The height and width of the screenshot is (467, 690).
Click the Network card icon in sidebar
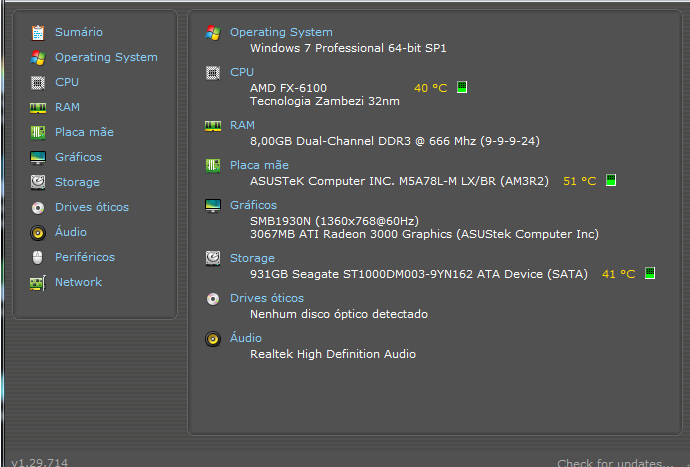pyautogui.click(x=38, y=283)
